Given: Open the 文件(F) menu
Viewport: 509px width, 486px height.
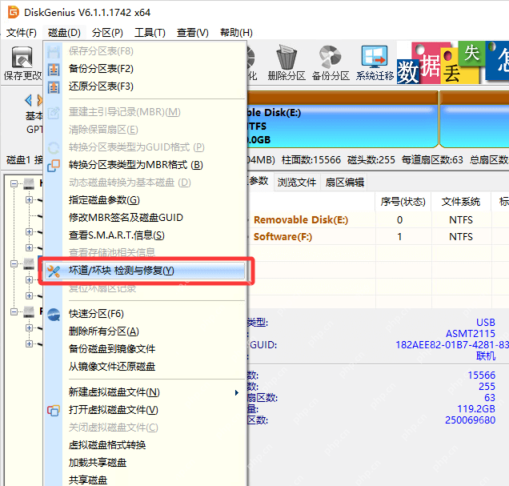Looking at the screenshot, I should coord(21,33).
